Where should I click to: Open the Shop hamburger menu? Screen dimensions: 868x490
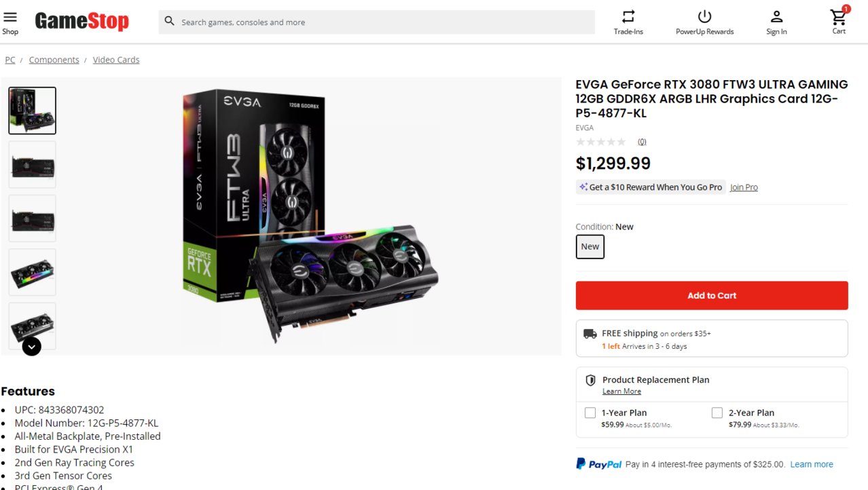[x=10, y=22]
